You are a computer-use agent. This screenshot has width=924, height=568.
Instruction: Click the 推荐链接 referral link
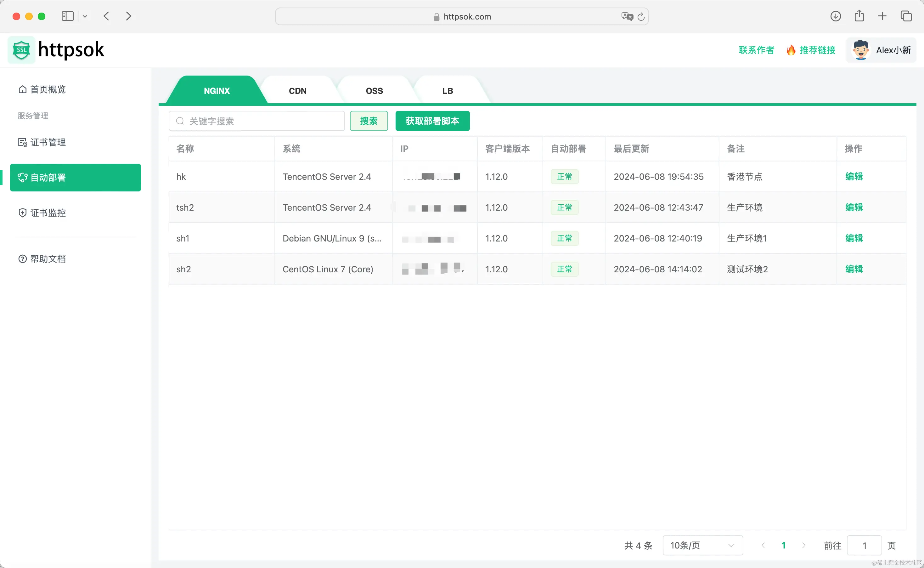coord(817,50)
